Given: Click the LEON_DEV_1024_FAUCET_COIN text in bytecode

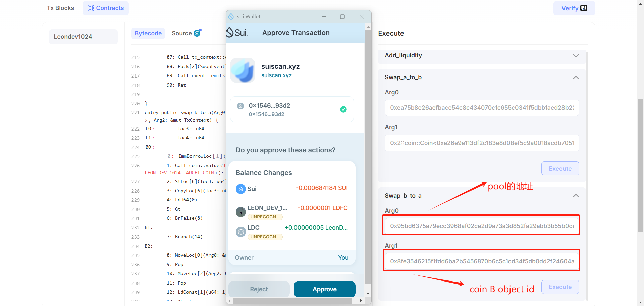Looking at the screenshot, I should tap(179, 173).
